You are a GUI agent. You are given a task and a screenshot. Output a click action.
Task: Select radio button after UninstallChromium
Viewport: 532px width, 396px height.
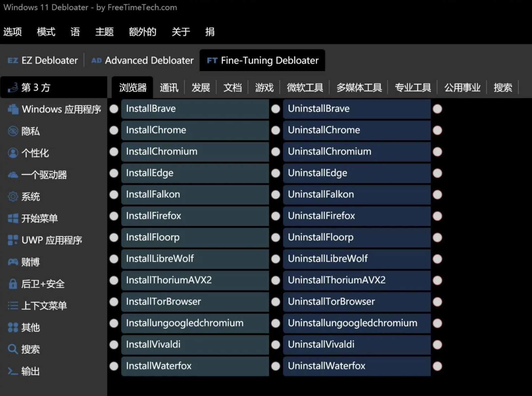437,152
